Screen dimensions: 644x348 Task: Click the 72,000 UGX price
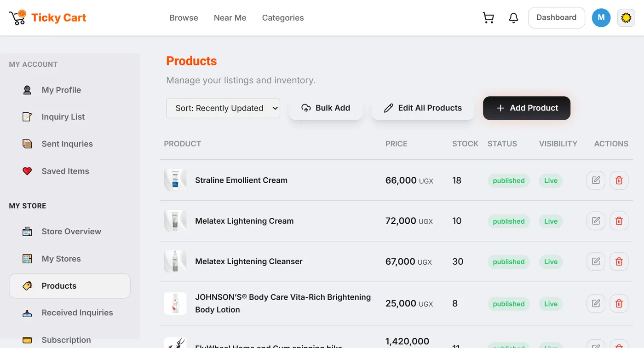[409, 221]
